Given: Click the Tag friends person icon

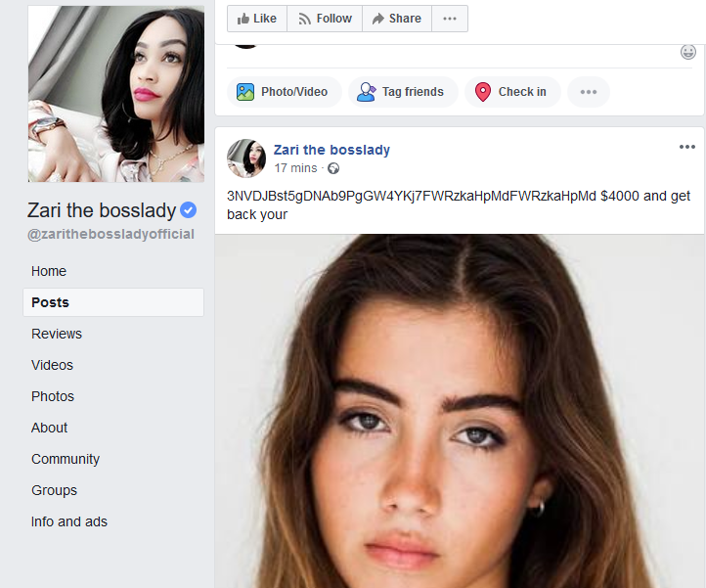Looking at the screenshot, I should pyautogui.click(x=367, y=92).
